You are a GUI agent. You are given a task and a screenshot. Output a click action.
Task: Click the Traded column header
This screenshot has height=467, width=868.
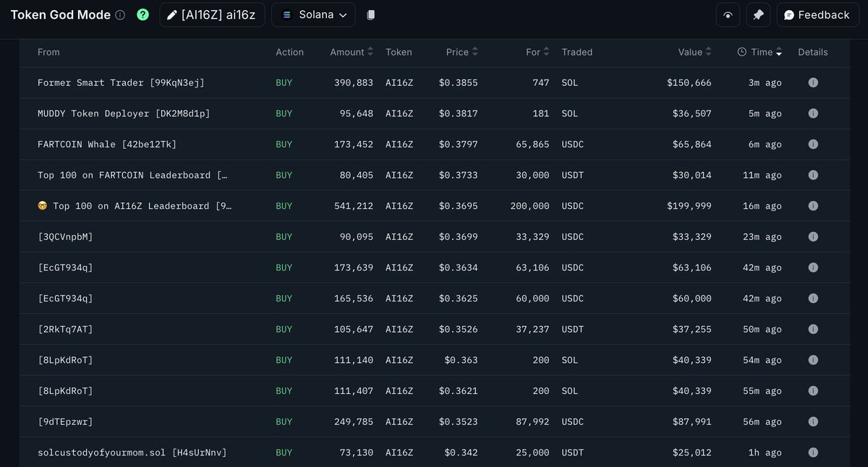576,52
